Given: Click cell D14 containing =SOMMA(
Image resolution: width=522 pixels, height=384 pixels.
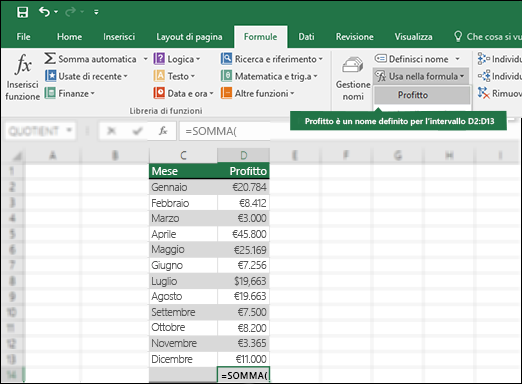Looking at the screenshot, I should (243, 375).
